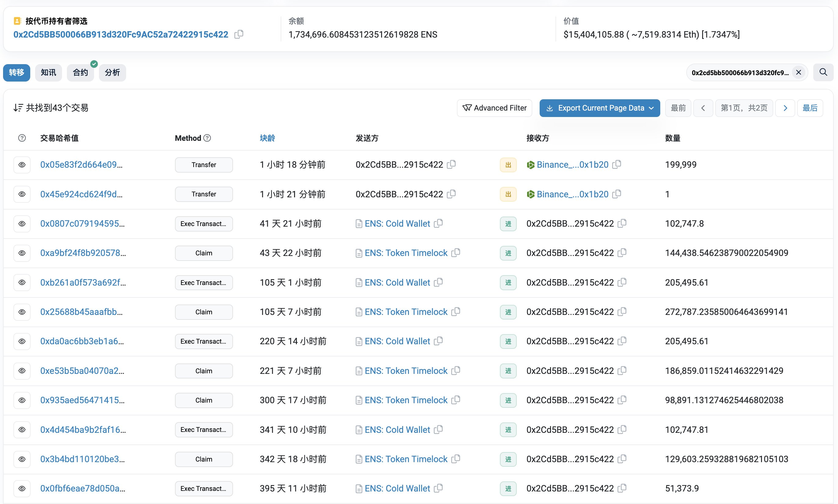838x504 pixels.
Task: Preview transaction 0xda0ac6bb3eb1a6 with eye icon
Action: tap(22, 341)
